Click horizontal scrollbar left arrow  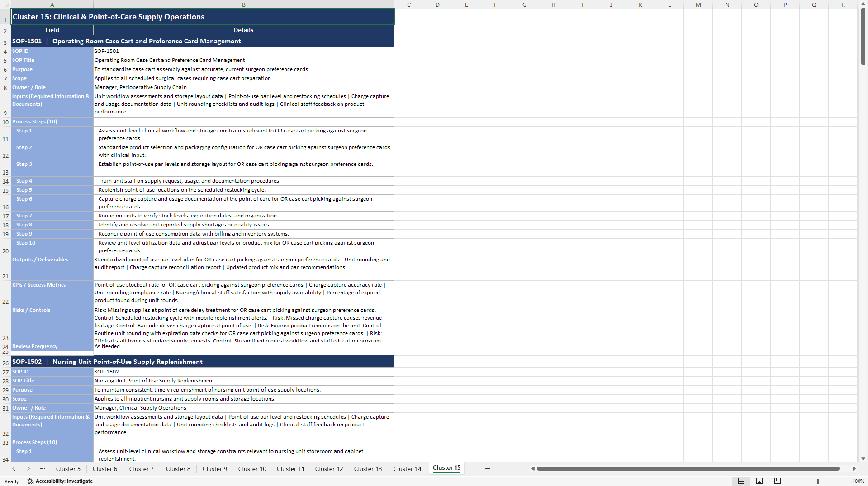tap(533, 469)
